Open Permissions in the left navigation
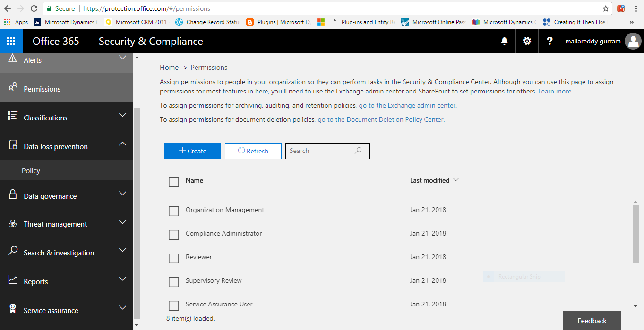 [x=42, y=89]
